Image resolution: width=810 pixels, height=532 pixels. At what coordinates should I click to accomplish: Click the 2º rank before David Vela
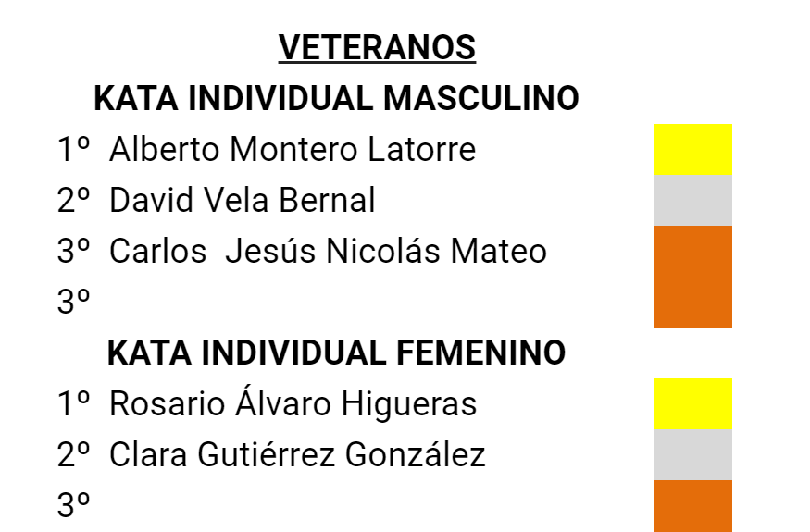73,201
